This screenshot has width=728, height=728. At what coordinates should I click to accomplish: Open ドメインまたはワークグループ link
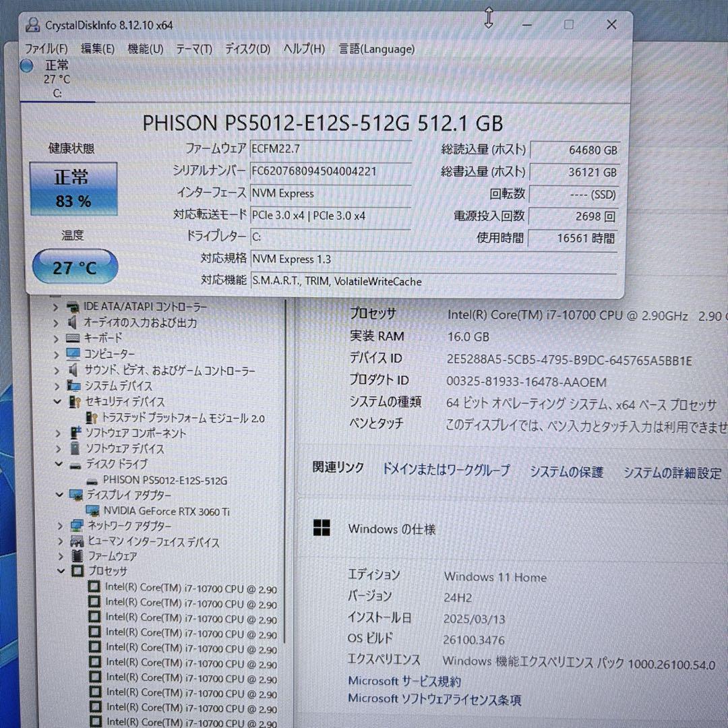(446, 470)
